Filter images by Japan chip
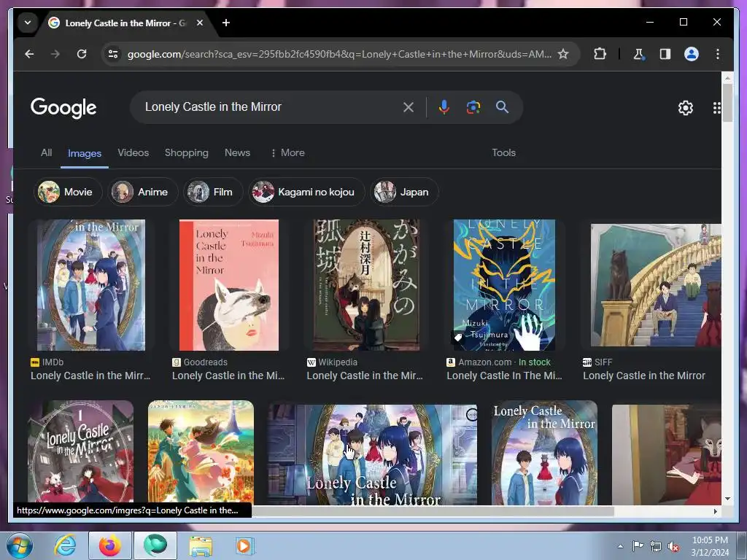Viewport: 747px width, 560px height. [x=404, y=192]
